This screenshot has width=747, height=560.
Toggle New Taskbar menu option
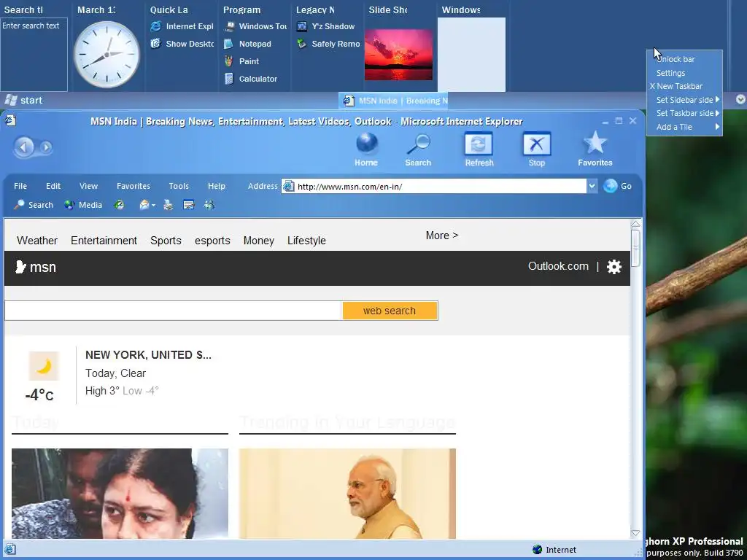tap(684, 86)
